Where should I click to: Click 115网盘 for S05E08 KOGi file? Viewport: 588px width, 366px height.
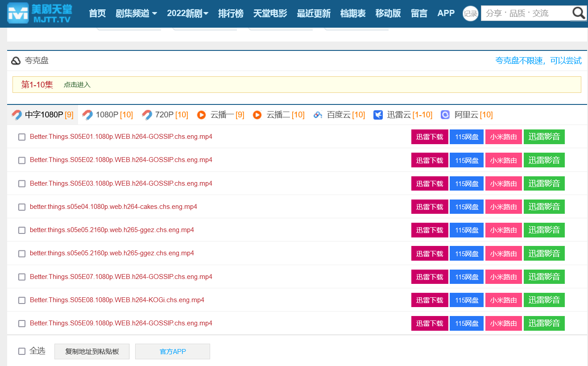coord(467,300)
